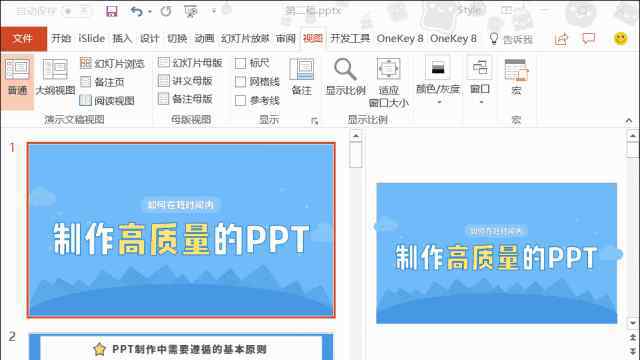Click the Save icon in quick access toolbar

tap(111, 11)
